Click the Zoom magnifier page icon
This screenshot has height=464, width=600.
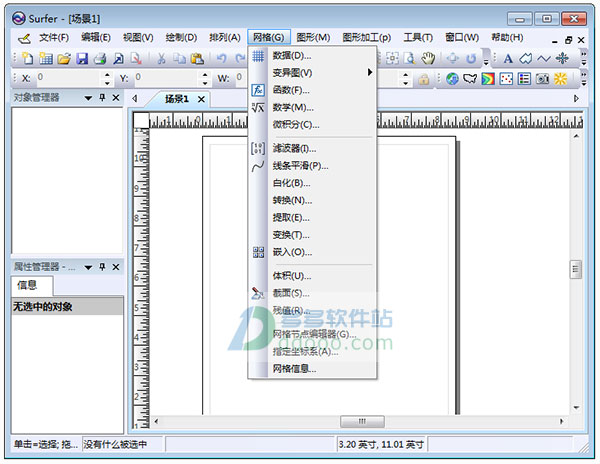click(410, 59)
